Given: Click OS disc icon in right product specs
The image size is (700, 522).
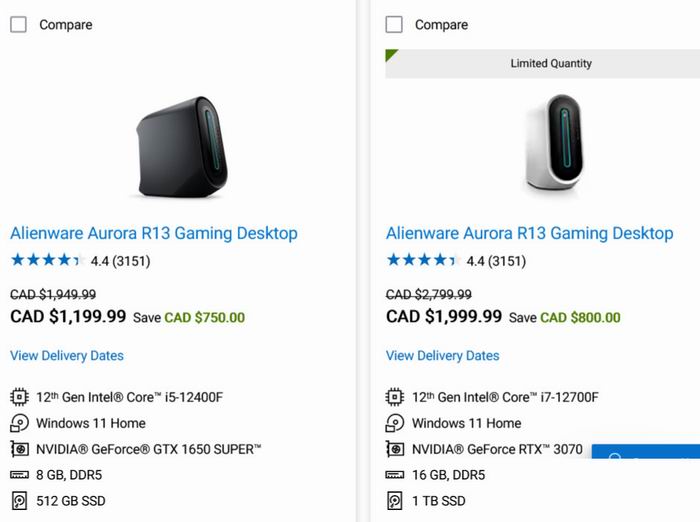Looking at the screenshot, I should tap(395, 423).
